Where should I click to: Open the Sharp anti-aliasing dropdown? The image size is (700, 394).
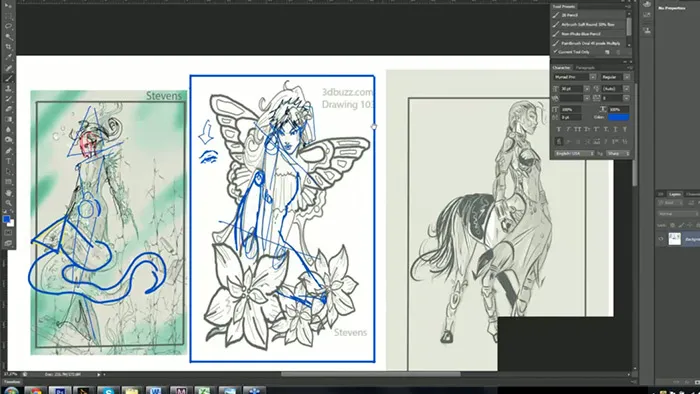tap(618, 153)
